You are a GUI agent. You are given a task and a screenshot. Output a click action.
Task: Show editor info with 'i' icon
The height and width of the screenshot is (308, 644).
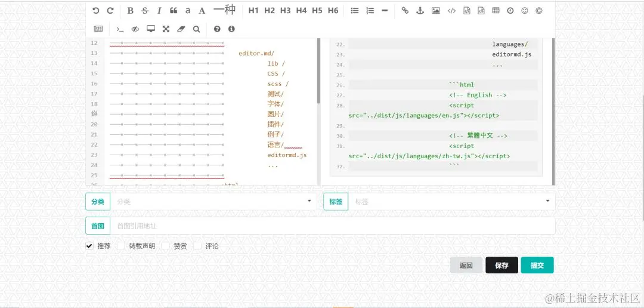click(231, 29)
